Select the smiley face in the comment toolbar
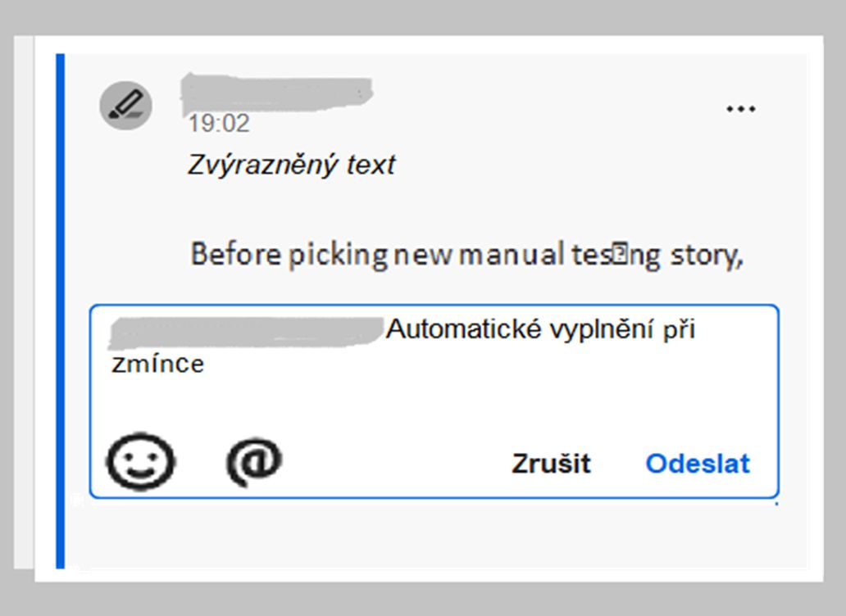 (140, 461)
